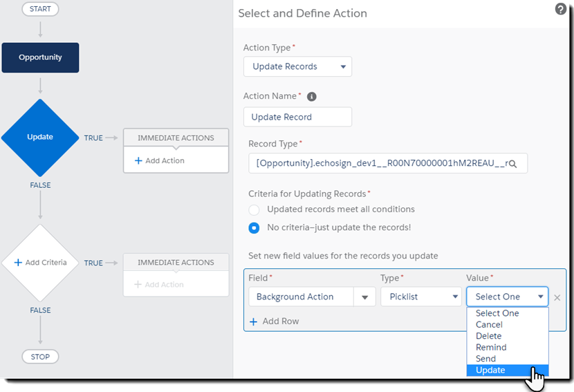The height and width of the screenshot is (392, 574).
Task: Expand the Background Action field dropdown arrow
Action: click(364, 297)
